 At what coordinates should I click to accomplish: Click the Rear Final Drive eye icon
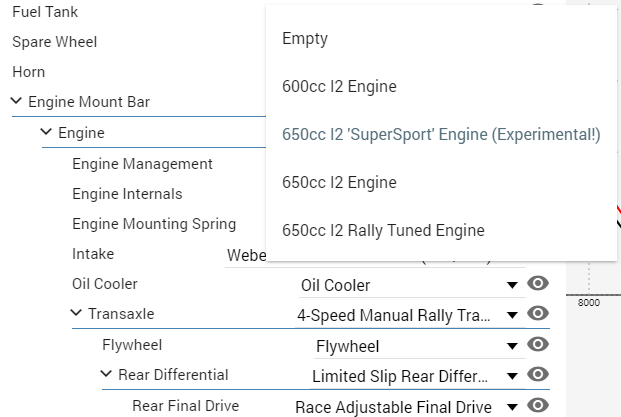538,405
